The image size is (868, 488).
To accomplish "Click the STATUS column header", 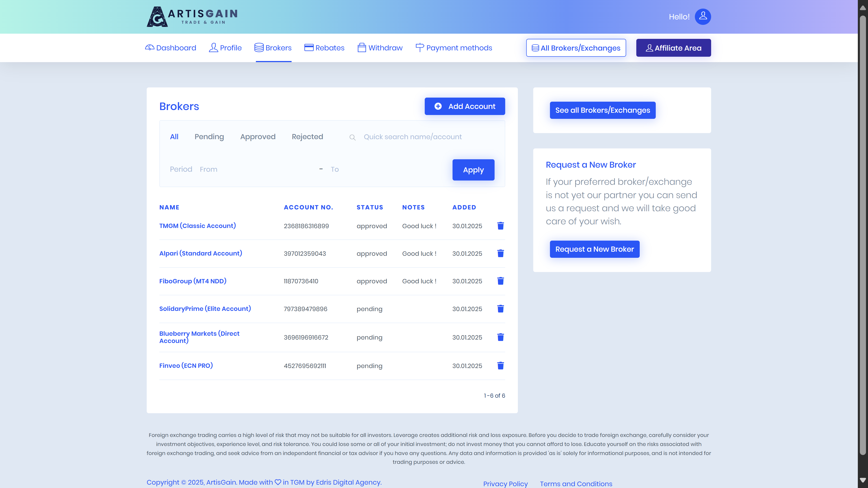I will (x=370, y=207).
